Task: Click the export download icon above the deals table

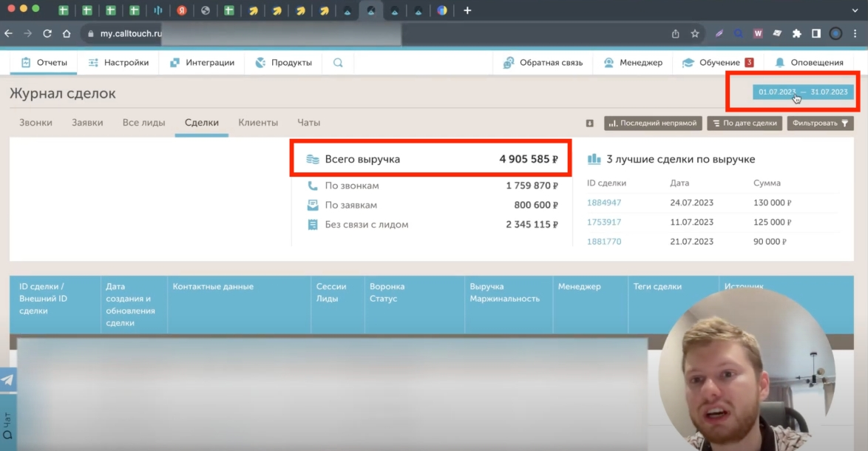Action: coord(589,123)
